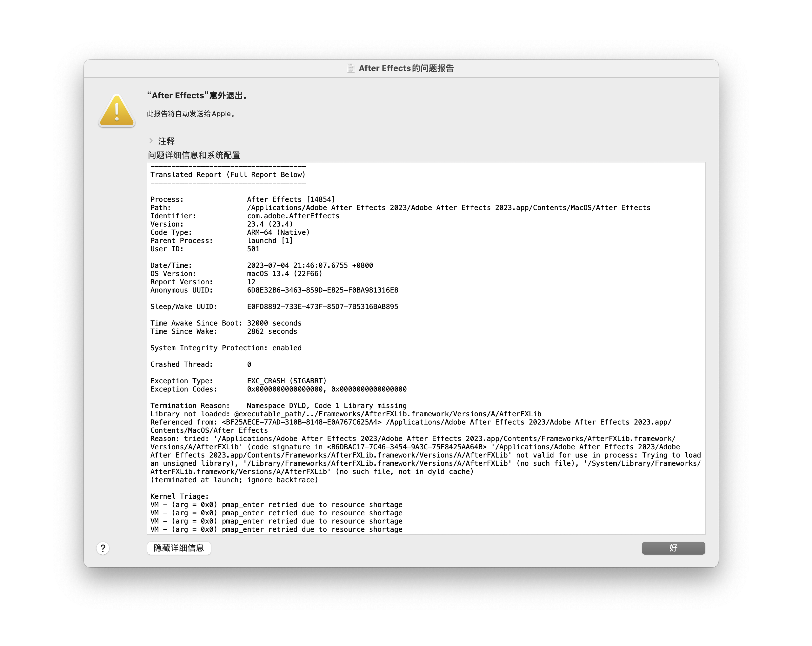
Task: Confirm the dialog with 好 button
Action: coord(673,548)
